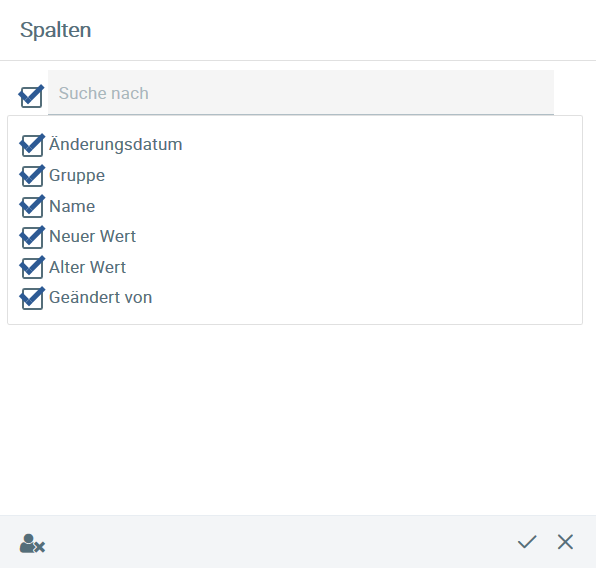Toggle the select-all checkbox beside the search field

click(31, 96)
